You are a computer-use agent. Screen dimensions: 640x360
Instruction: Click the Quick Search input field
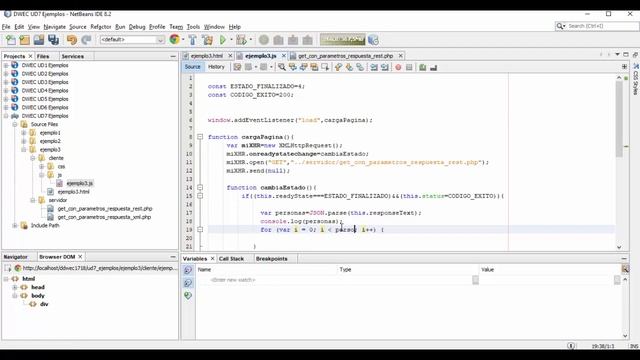602,26
